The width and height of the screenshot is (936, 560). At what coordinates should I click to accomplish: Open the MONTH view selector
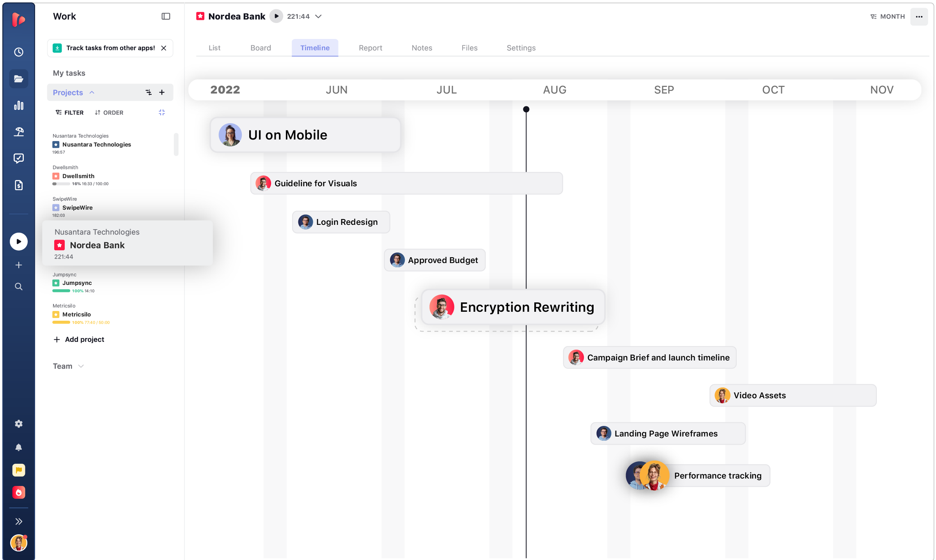[x=888, y=16]
